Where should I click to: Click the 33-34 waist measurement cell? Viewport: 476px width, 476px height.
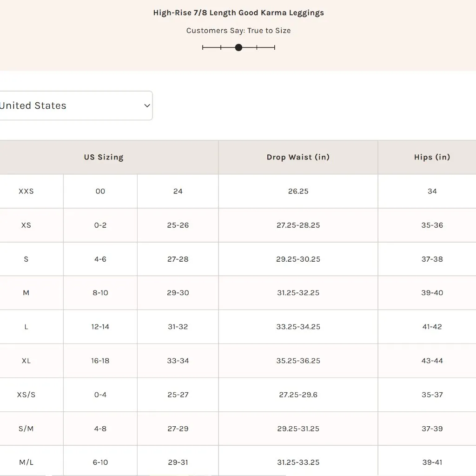(x=178, y=361)
